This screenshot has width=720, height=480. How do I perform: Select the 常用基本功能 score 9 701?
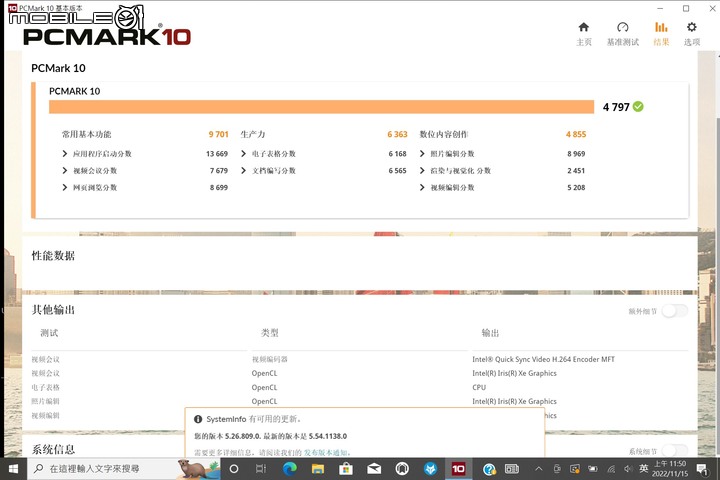coord(218,134)
